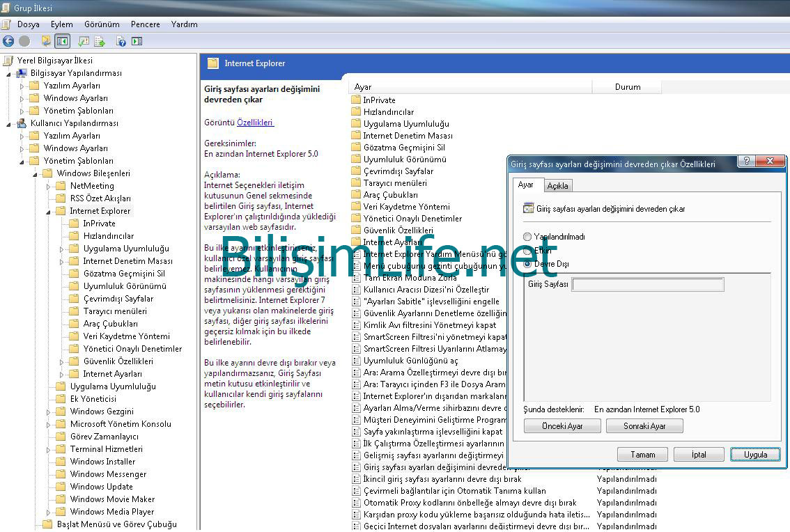Click icon of İkincil giriş sayfası setting
Screen dimensions: 790x532
tap(356, 479)
